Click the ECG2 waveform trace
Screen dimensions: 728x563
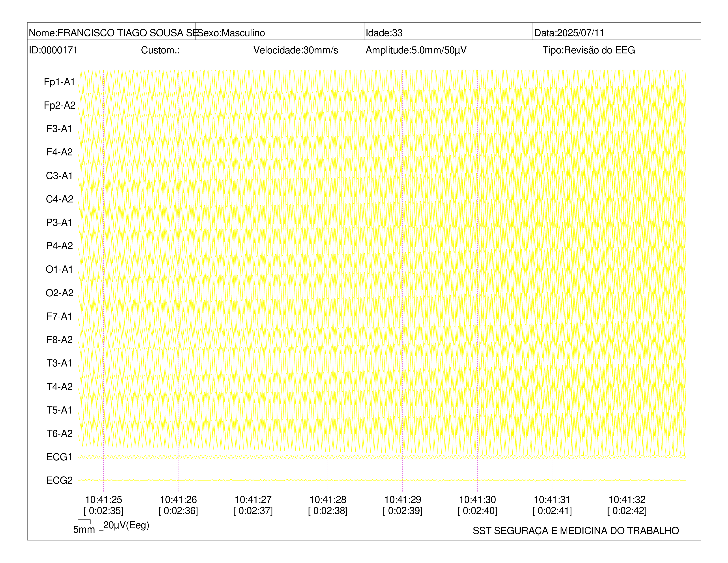pyautogui.click(x=382, y=480)
